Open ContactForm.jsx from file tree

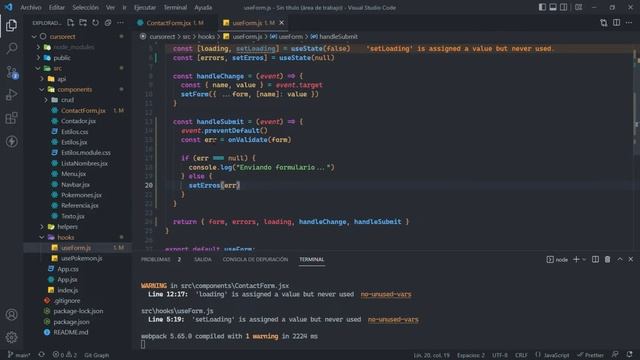coord(83,111)
